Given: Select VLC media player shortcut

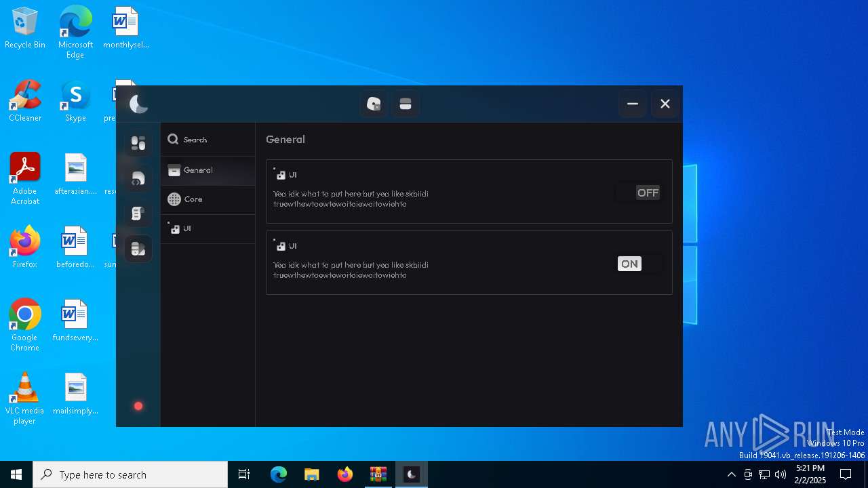Looking at the screenshot, I should (x=25, y=399).
